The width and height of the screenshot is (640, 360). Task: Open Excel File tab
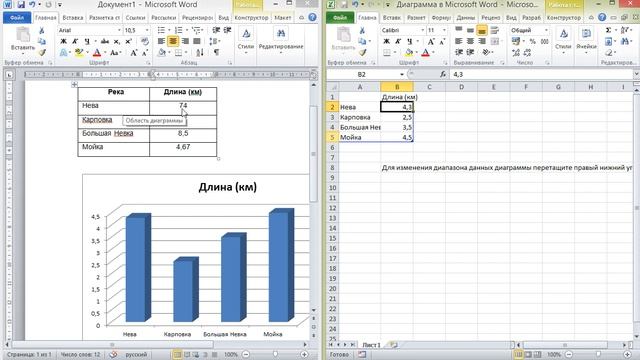340,18
